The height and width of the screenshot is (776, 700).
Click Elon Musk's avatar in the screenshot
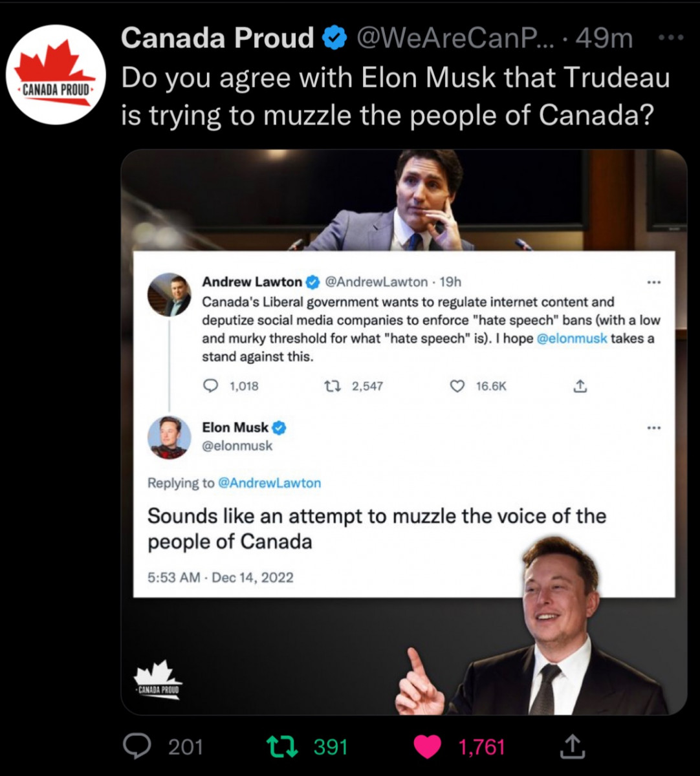pos(170,437)
